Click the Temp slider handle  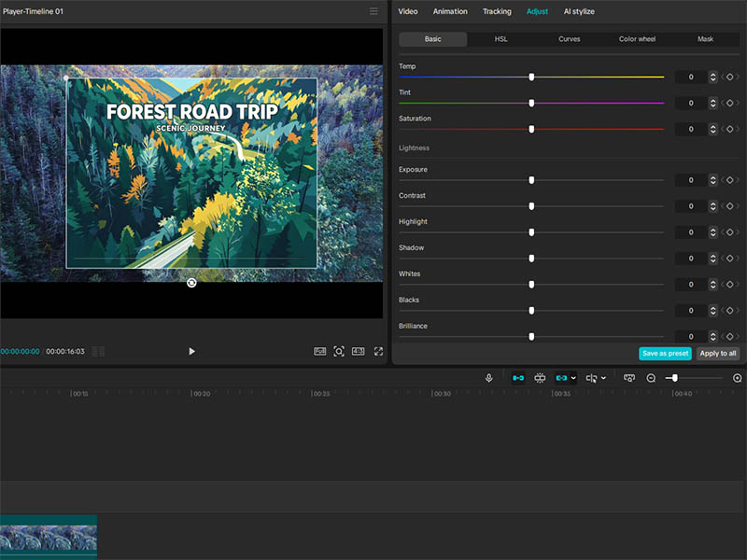click(x=531, y=77)
